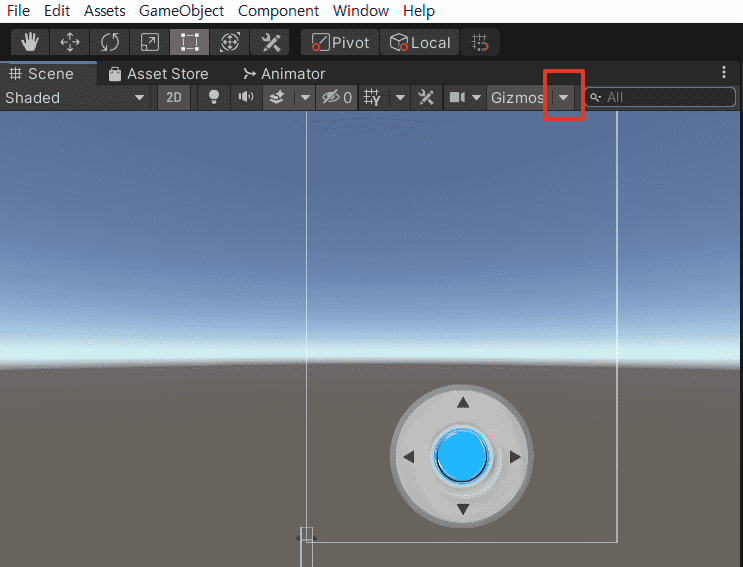Screen dimensions: 743x567
Task: Toggle scene grid visibility icon
Action: pos(372,98)
